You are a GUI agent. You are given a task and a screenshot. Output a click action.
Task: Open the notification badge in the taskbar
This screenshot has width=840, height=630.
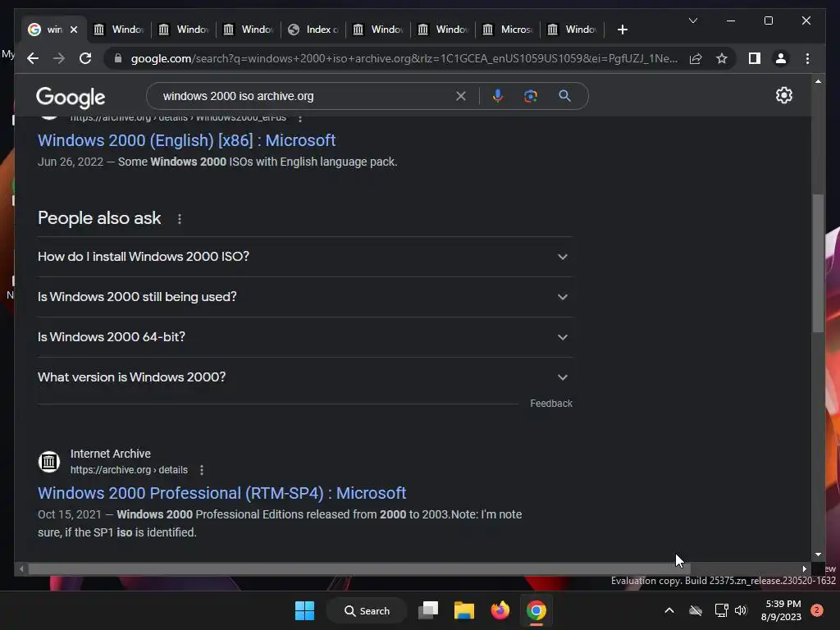[816, 610]
